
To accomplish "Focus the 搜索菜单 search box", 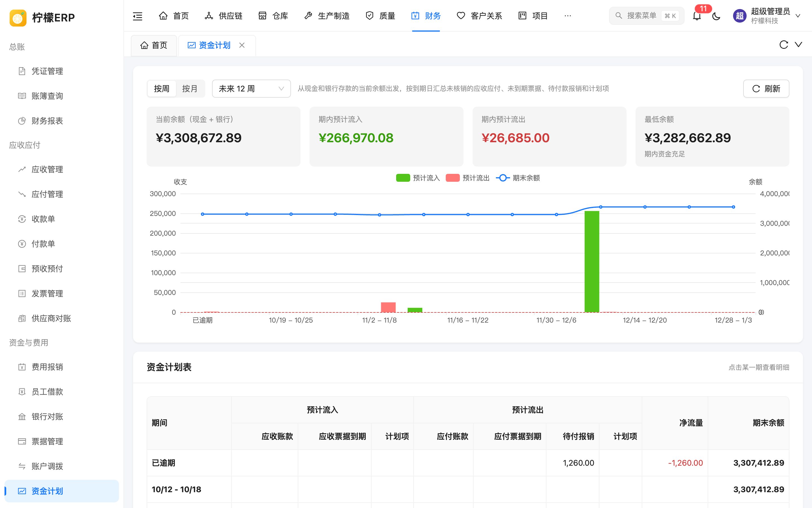I will (x=646, y=16).
